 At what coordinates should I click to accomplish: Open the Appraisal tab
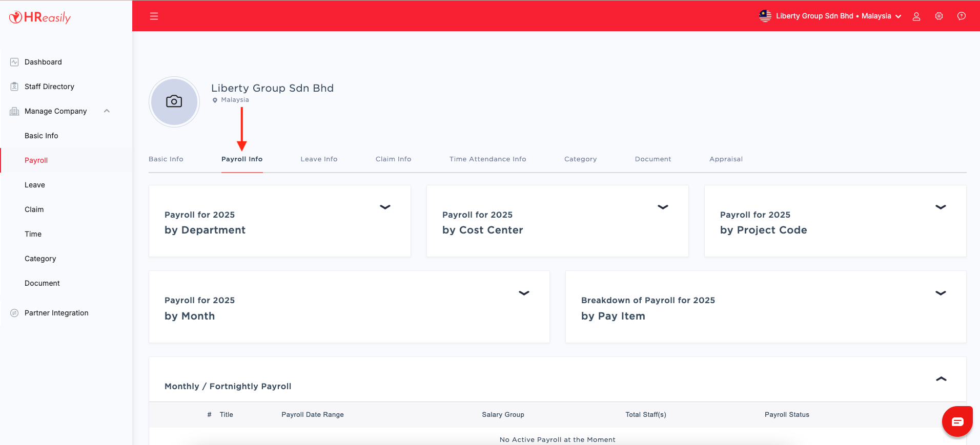point(726,159)
